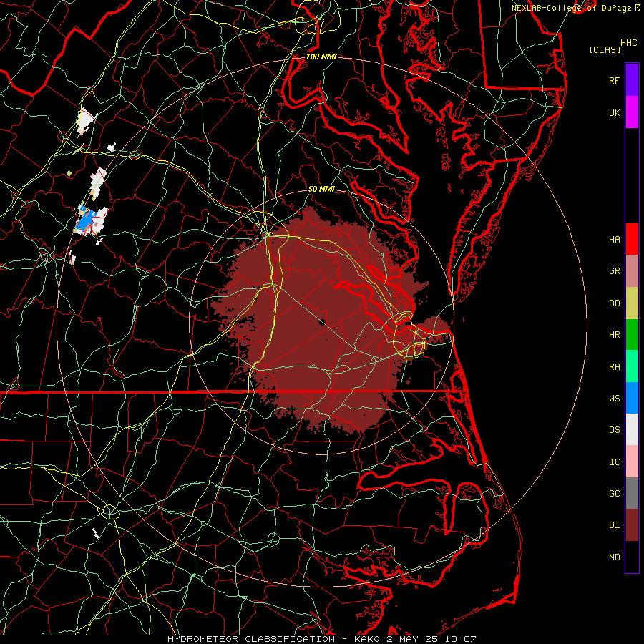The width and height of the screenshot is (644, 644).
Task: Click the BI legend label
Action: 615,525
